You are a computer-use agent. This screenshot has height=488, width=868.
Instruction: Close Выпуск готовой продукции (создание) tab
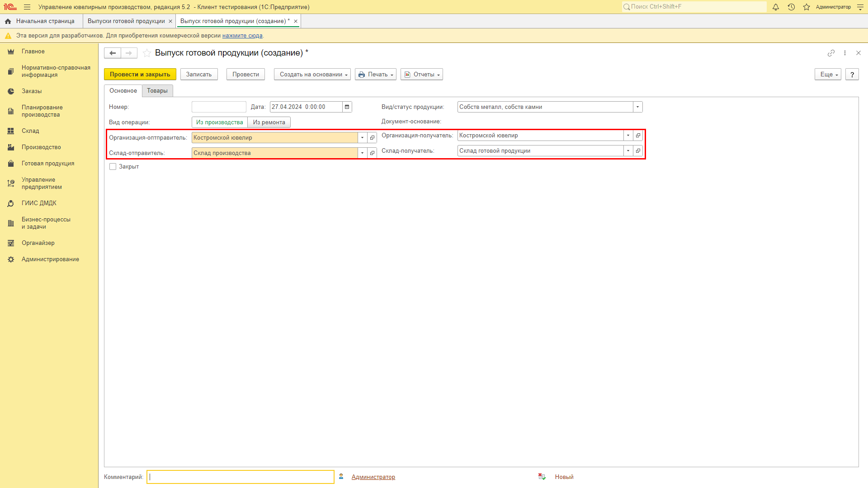[296, 21]
